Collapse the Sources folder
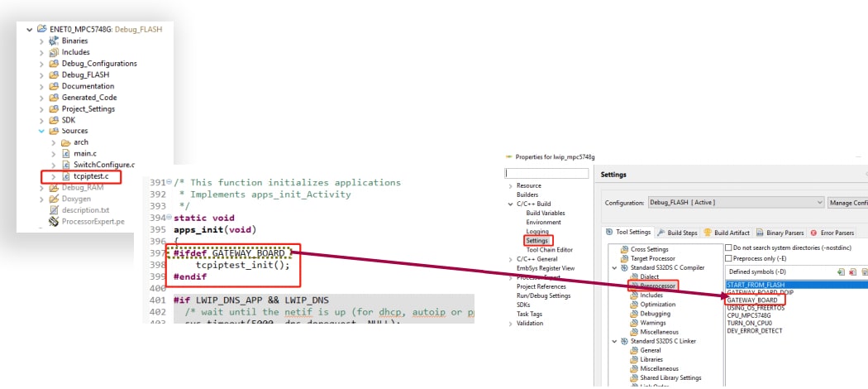868x389 pixels. click(x=42, y=131)
